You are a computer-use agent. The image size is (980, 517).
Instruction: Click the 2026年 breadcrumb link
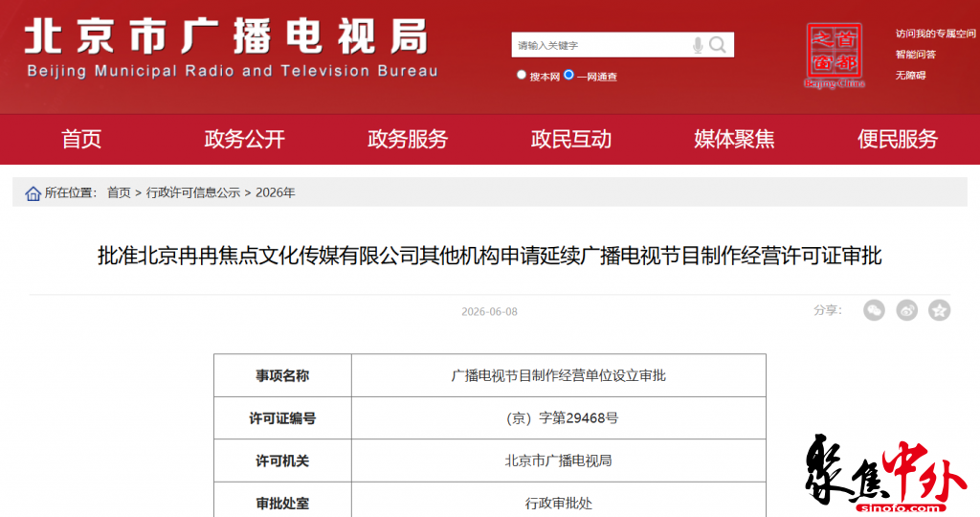(275, 193)
